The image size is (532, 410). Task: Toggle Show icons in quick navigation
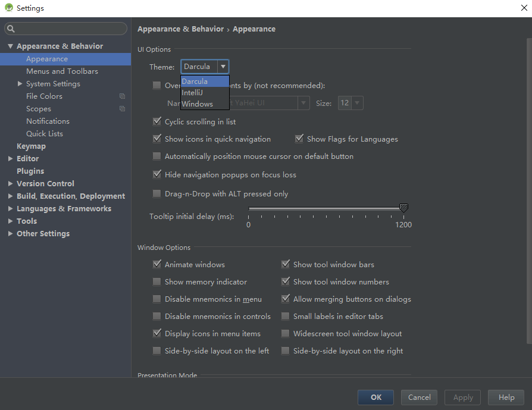pyautogui.click(x=157, y=139)
